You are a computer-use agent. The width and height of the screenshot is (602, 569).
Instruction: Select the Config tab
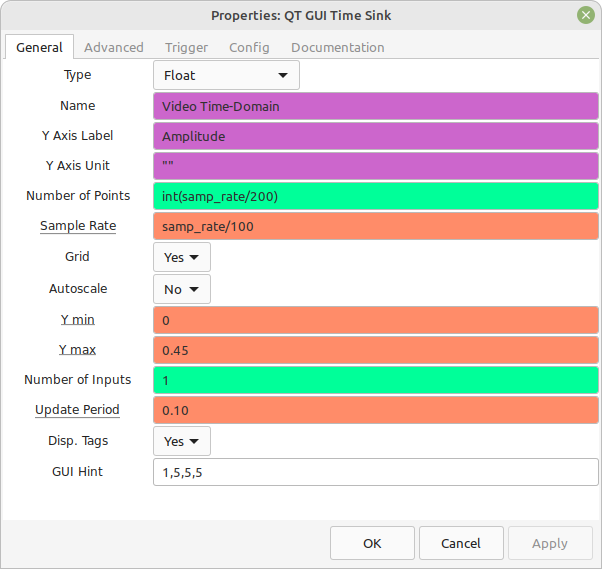249,47
